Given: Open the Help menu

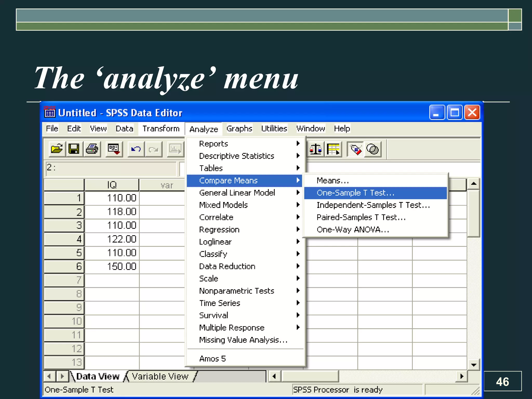Looking at the screenshot, I should pyautogui.click(x=342, y=129).
